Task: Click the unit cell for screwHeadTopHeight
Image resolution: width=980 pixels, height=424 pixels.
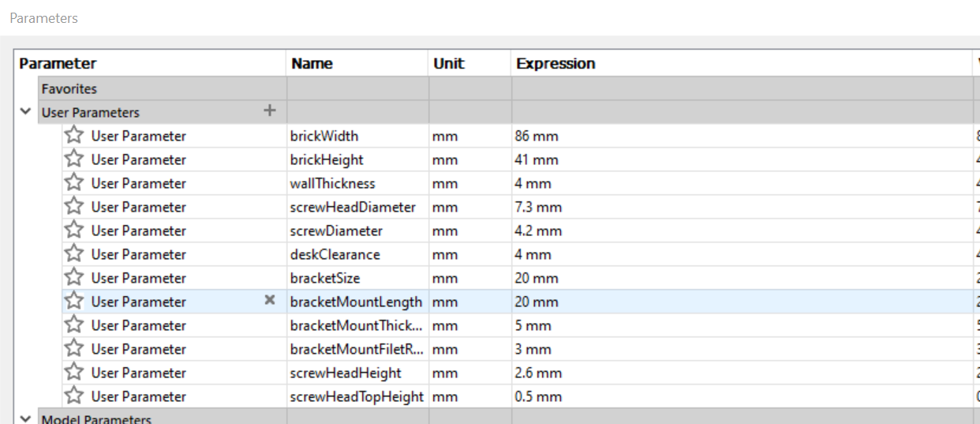Action: click(x=470, y=396)
